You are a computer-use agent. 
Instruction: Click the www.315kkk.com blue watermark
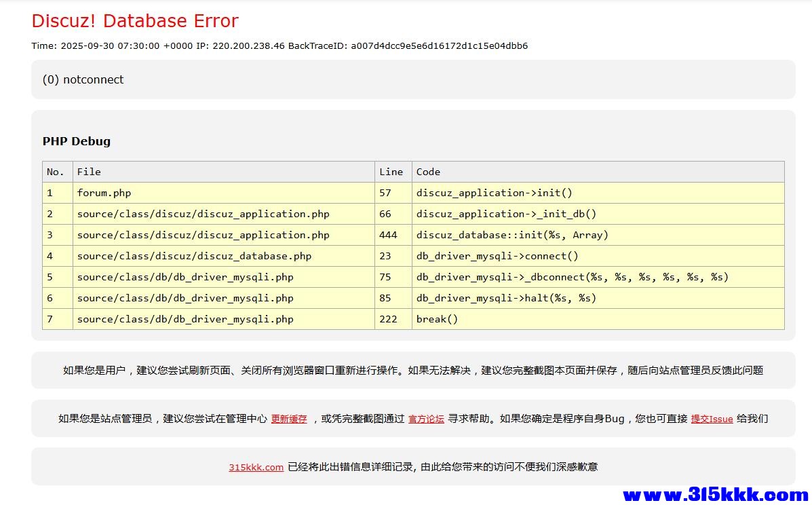[x=715, y=494]
